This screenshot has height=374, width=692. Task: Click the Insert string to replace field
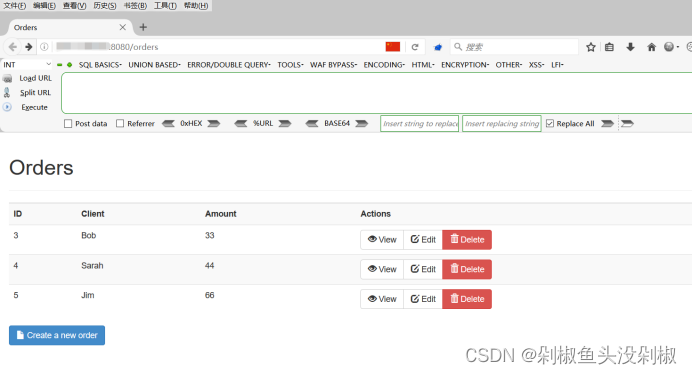[420, 124]
